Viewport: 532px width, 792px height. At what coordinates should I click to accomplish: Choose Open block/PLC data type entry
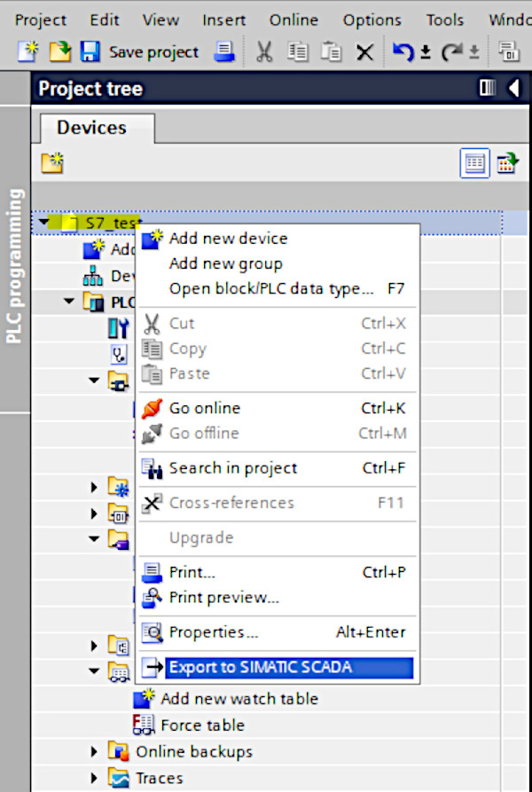278,288
